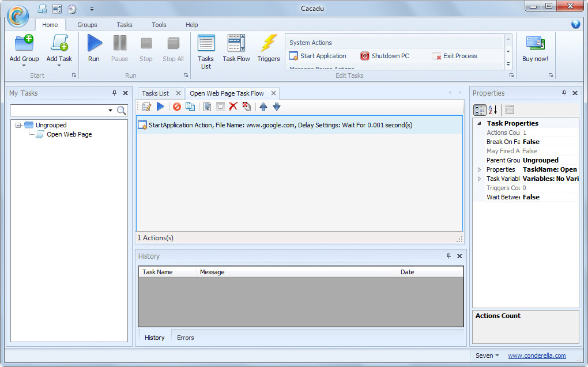588x367 pixels.
Task: Click the My Tasks search input field
Action: (x=58, y=110)
